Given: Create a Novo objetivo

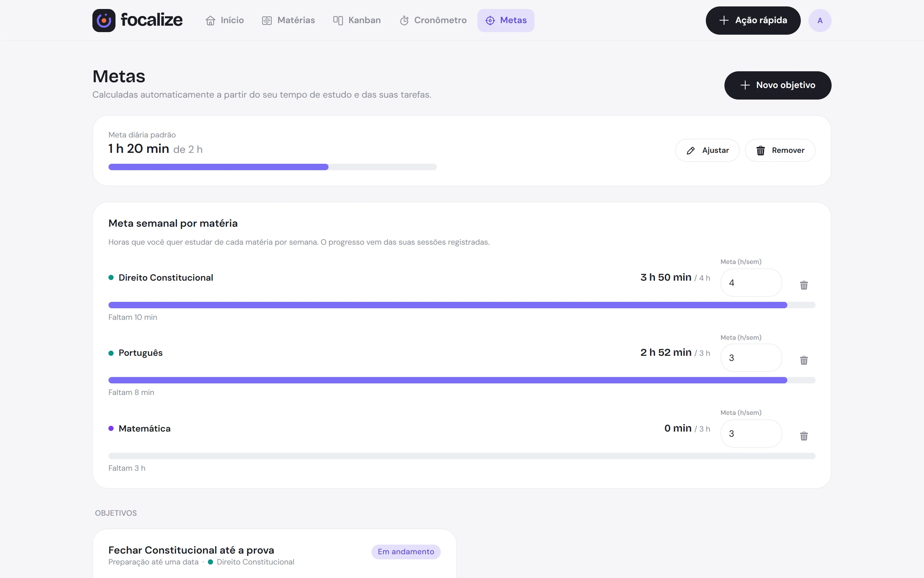Looking at the screenshot, I should [778, 85].
